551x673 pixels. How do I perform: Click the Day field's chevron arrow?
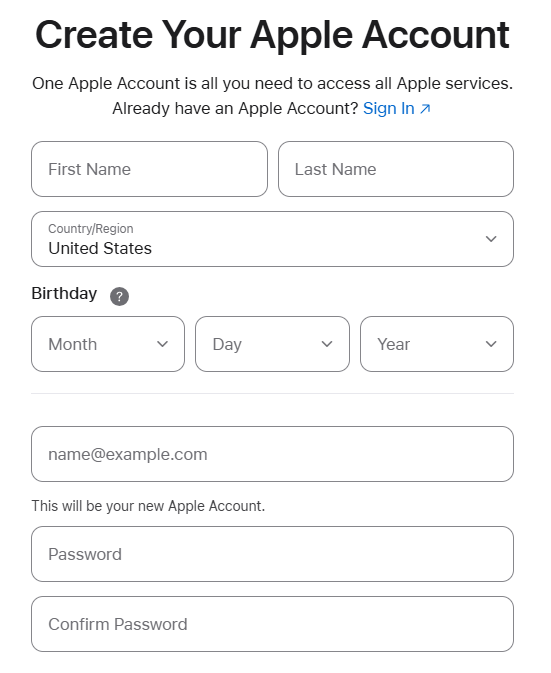(x=327, y=344)
